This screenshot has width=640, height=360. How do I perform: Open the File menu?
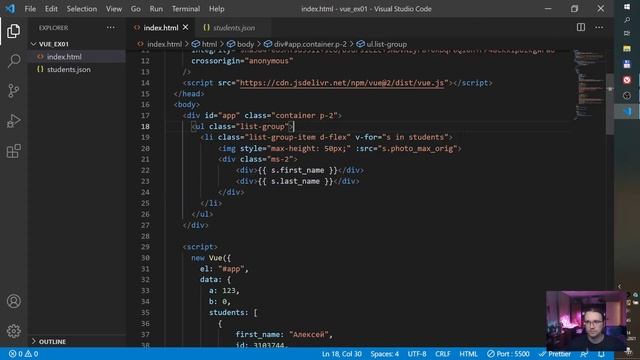click(30, 9)
